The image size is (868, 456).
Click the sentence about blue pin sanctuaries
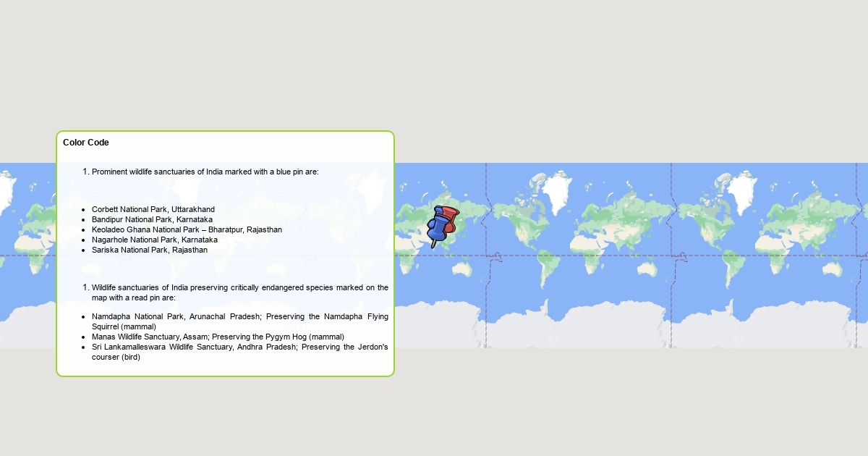(205, 172)
